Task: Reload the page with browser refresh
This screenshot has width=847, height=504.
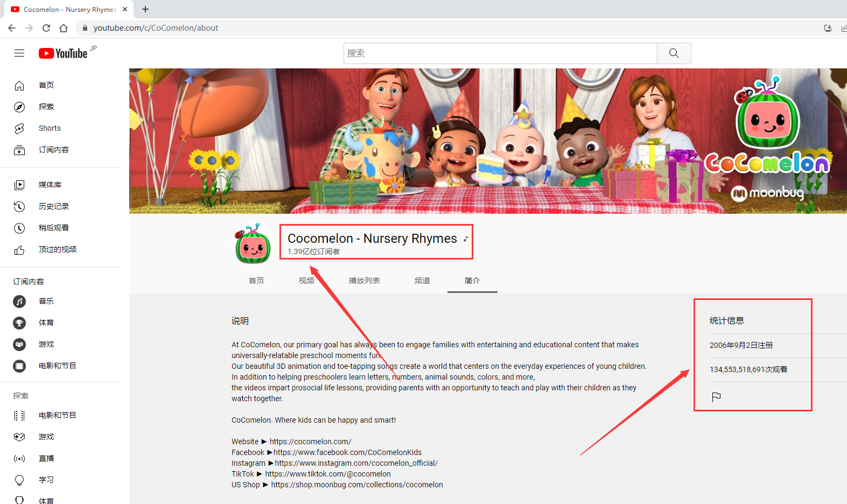Action: (46, 28)
